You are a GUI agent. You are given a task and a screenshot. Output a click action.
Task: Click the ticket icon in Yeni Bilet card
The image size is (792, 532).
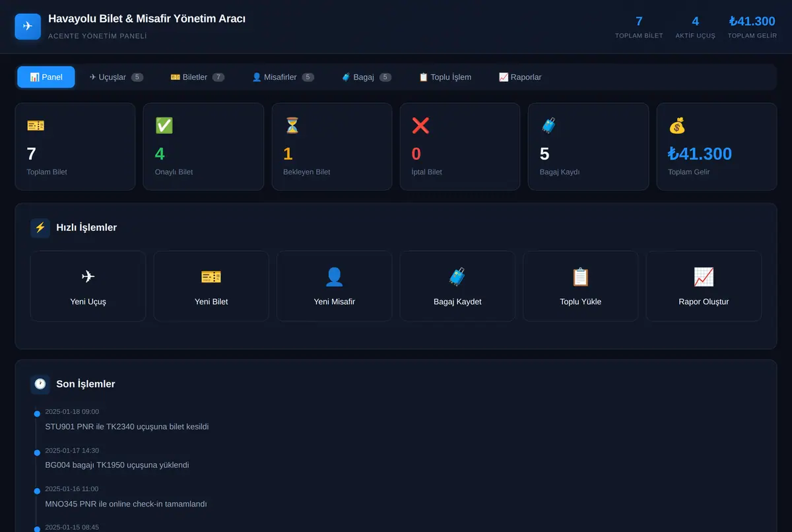(x=211, y=277)
